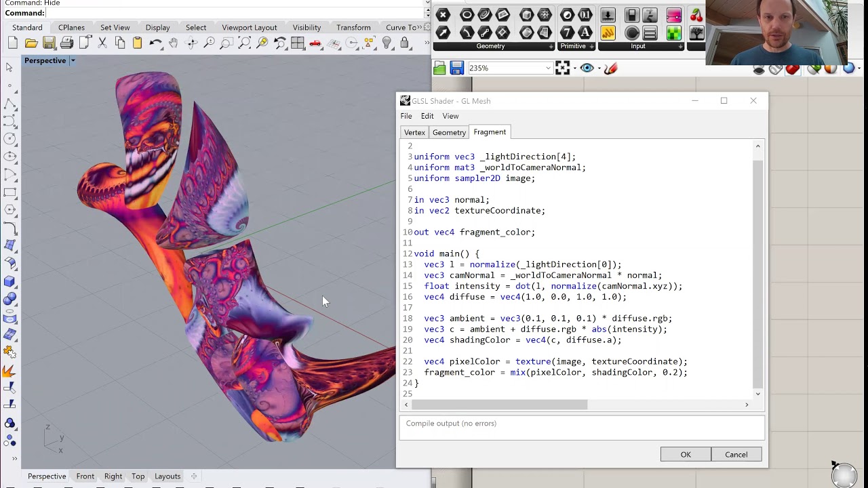The height and width of the screenshot is (488, 868).
Task: Click Cancel in the GLSL Shader dialog
Action: [736, 454]
